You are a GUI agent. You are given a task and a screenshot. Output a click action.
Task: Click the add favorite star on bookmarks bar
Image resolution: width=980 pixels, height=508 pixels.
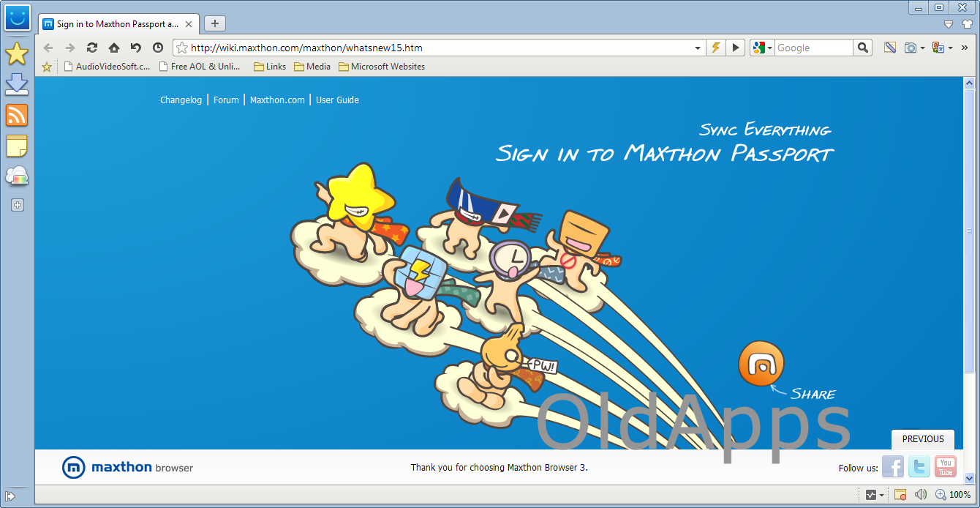(48, 67)
